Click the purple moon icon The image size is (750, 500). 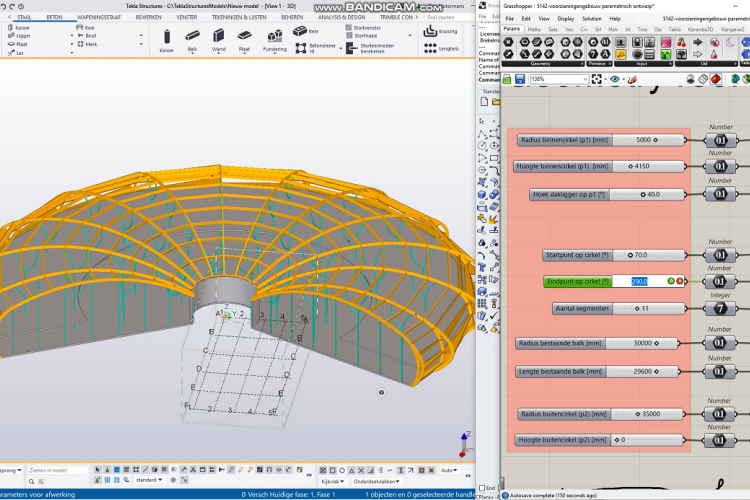pyautogui.click(x=730, y=43)
